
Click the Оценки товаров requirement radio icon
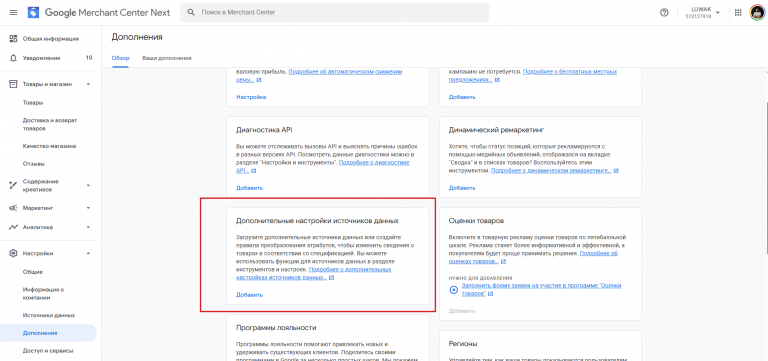click(x=454, y=289)
